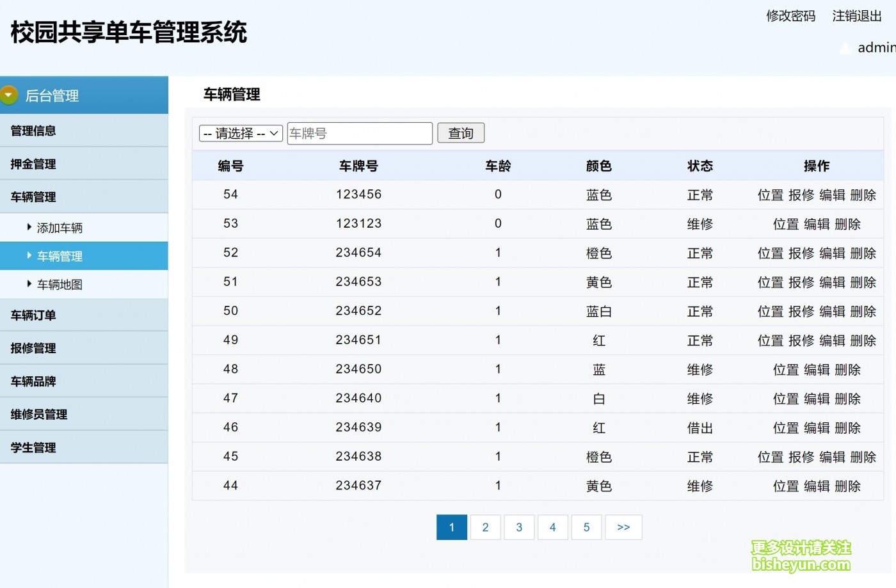
Task: Click the admin user avatar icon
Action: (845, 48)
